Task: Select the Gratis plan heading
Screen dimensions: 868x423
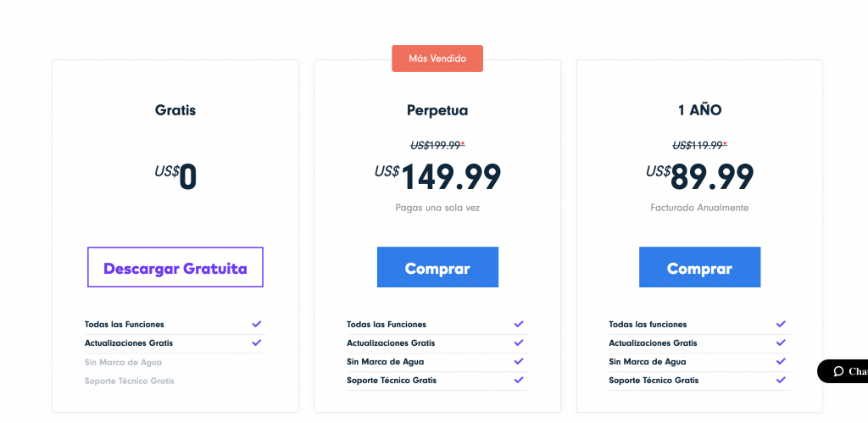Action: pyautogui.click(x=175, y=109)
